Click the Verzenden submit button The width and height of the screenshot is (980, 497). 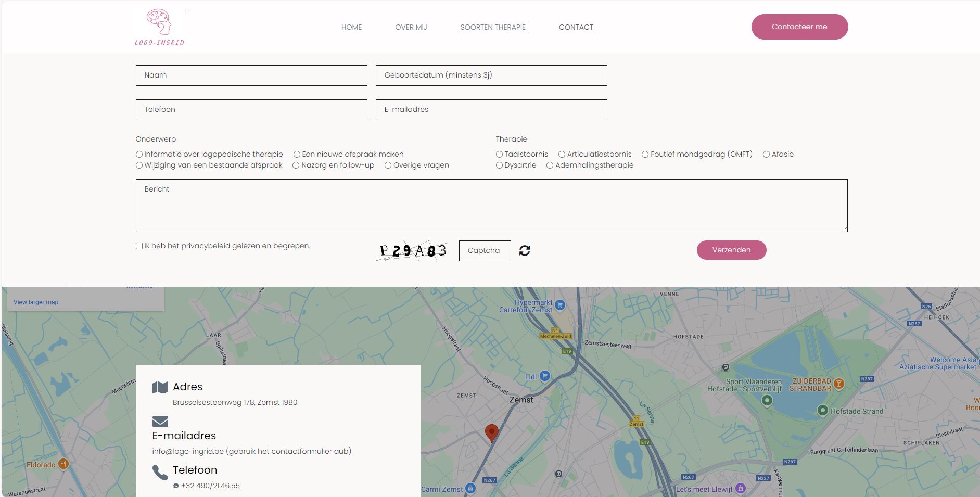[x=731, y=250]
